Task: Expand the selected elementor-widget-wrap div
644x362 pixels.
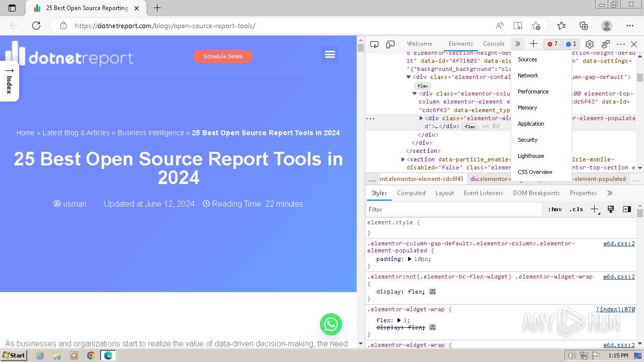Action: pos(421,118)
